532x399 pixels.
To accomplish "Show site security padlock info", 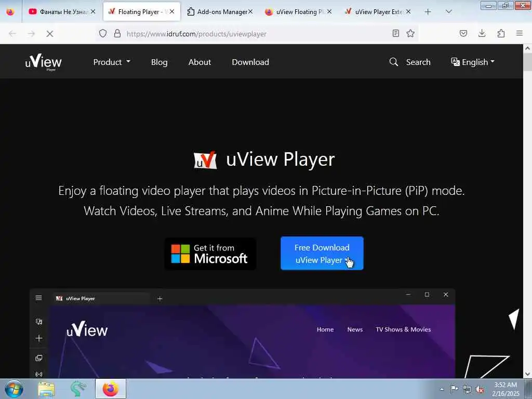I will tap(117, 33).
